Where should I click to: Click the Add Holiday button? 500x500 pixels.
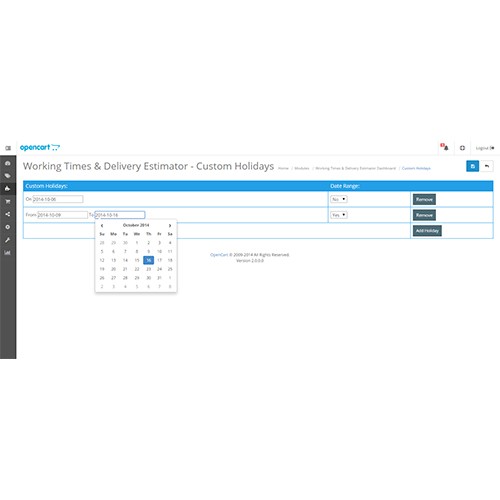pyautogui.click(x=427, y=231)
